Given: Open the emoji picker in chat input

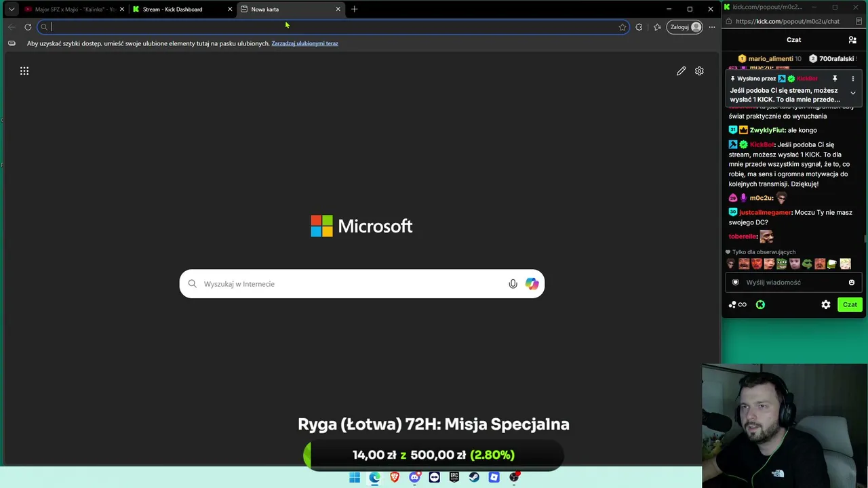Looking at the screenshot, I should pos(852,283).
